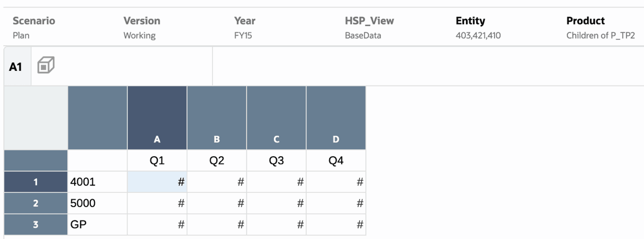Image resolution: width=644 pixels, height=239 pixels.
Task: Click the cube member selector icon
Action: point(46,66)
